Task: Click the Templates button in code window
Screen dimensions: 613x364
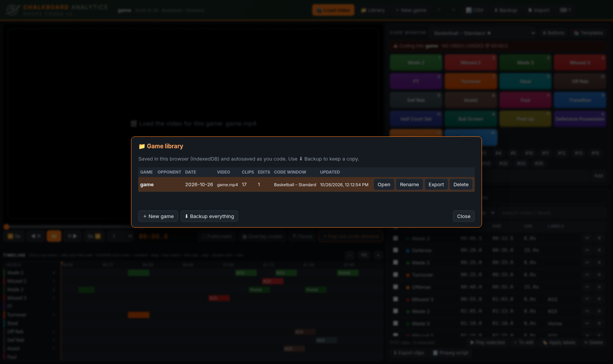Action: pyautogui.click(x=588, y=33)
